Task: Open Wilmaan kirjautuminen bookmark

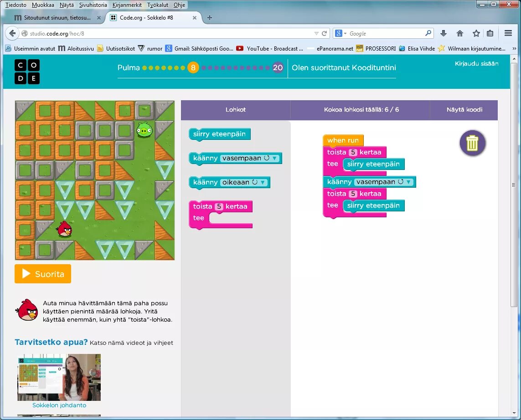Action: (x=471, y=48)
